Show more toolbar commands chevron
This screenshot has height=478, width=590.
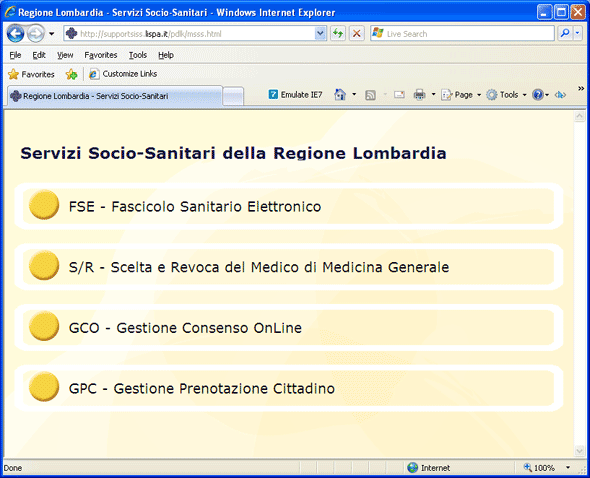tap(581, 88)
